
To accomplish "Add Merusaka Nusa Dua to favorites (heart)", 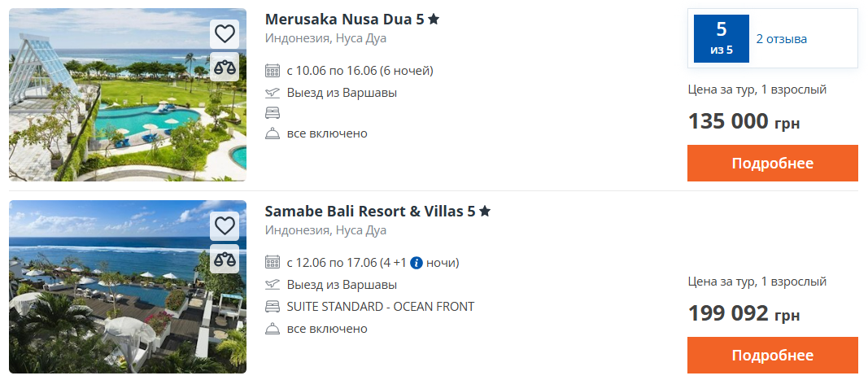I will tap(225, 33).
